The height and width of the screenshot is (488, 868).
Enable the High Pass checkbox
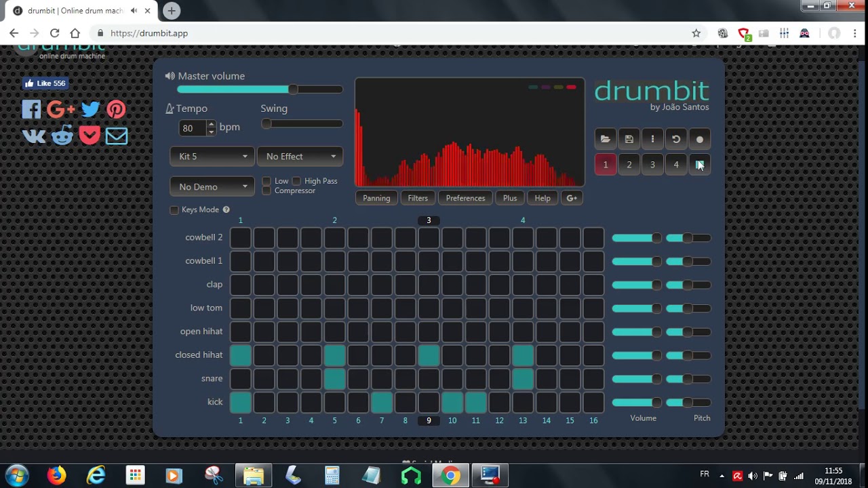click(296, 181)
